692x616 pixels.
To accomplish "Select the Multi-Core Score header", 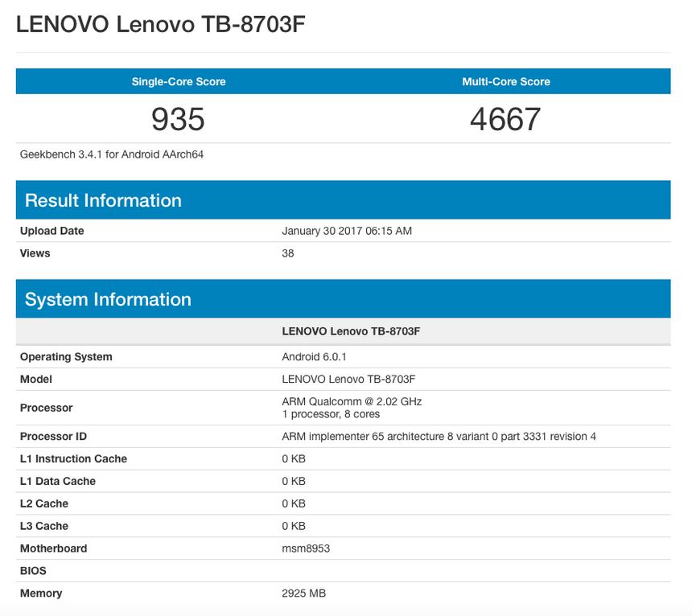I will click(506, 81).
